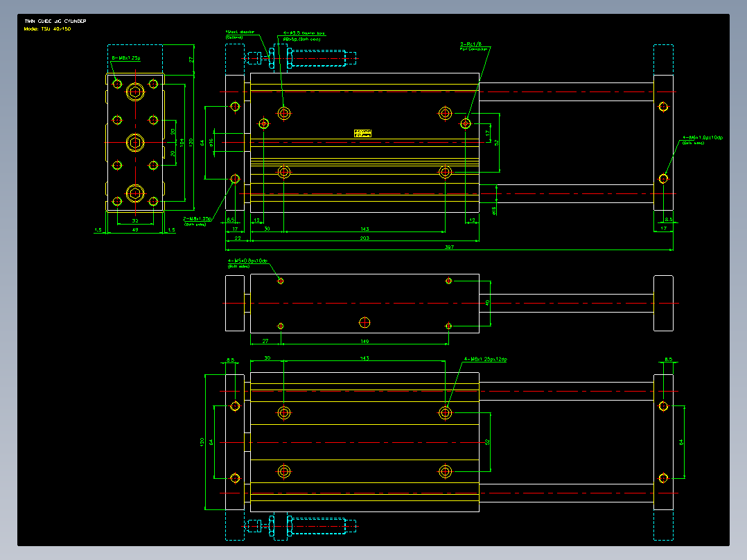Click the 40 dimension on side view rod

[487, 303]
